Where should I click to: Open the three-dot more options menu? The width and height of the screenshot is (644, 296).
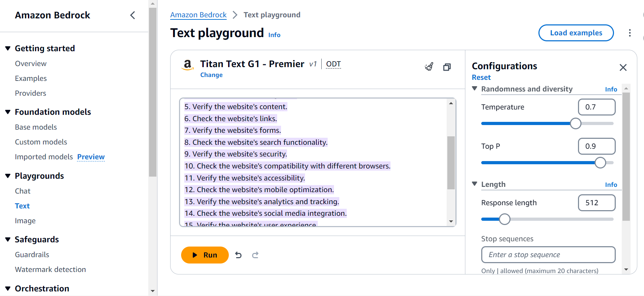[x=630, y=33]
